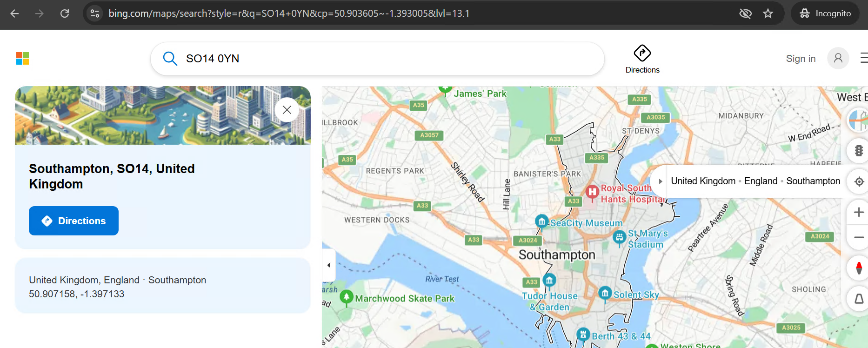
Task: Collapse the left side panel arrow
Action: 329,265
